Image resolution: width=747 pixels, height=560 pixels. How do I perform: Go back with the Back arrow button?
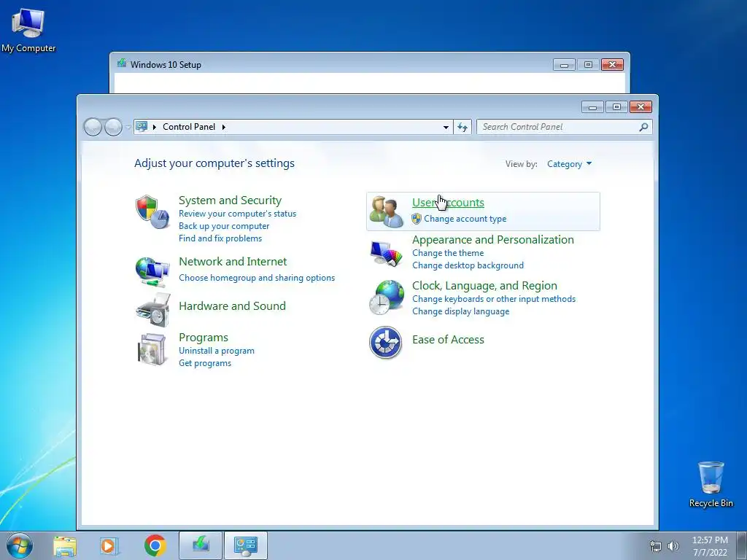[x=93, y=127]
